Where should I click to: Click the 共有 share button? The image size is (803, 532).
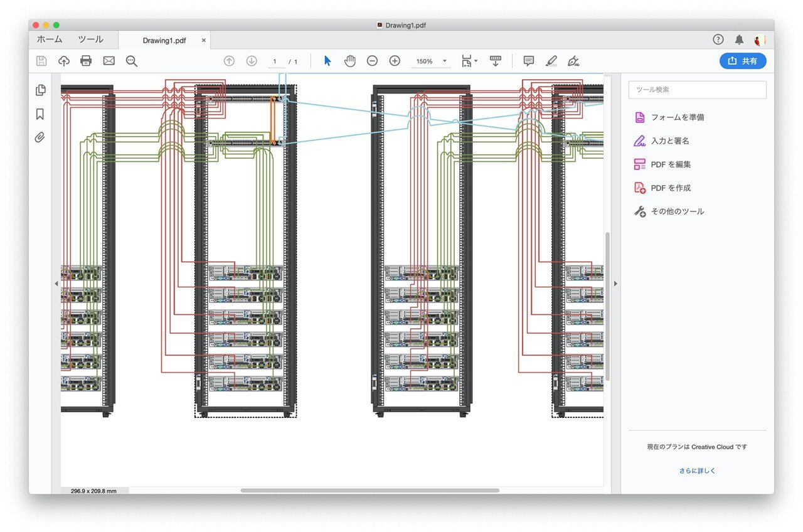pos(743,61)
